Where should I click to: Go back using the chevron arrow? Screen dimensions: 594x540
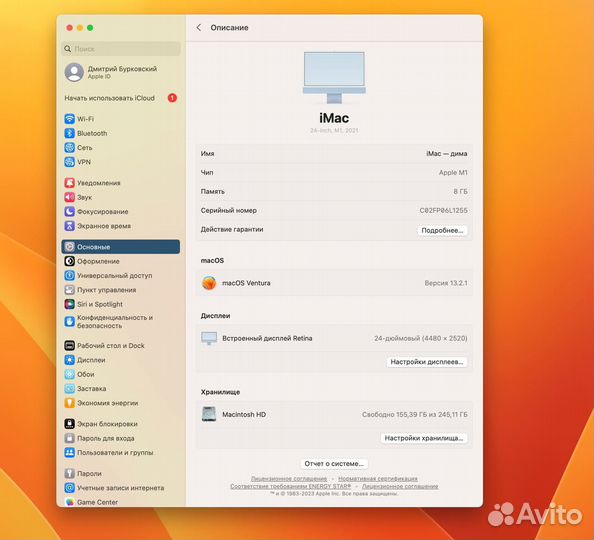tap(199, 28)
